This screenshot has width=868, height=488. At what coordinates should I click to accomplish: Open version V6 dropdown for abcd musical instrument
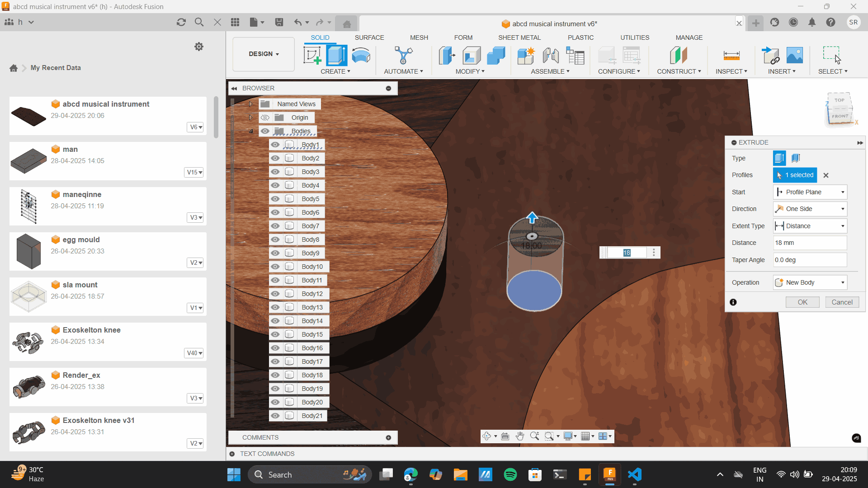(x=196, y=127)
